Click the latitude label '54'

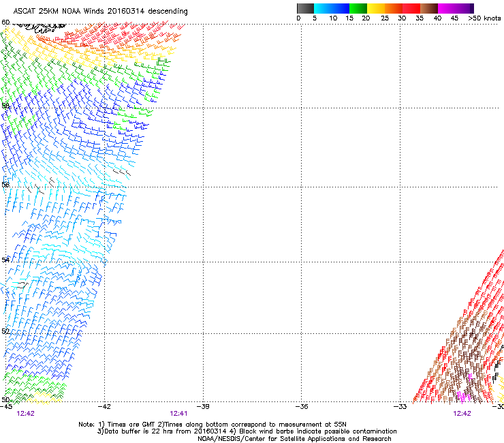click(x=5, y=260)
